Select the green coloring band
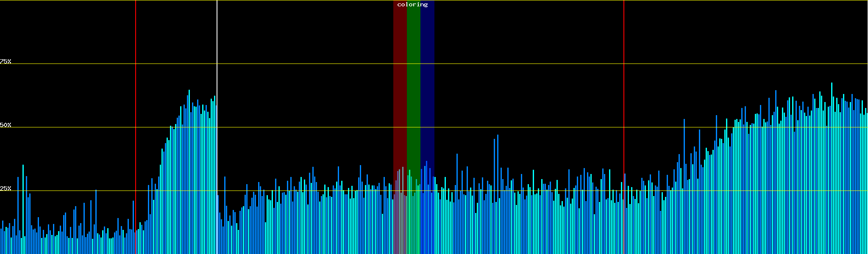Viewport: 868px width, 254px height. tap(413, 85)
